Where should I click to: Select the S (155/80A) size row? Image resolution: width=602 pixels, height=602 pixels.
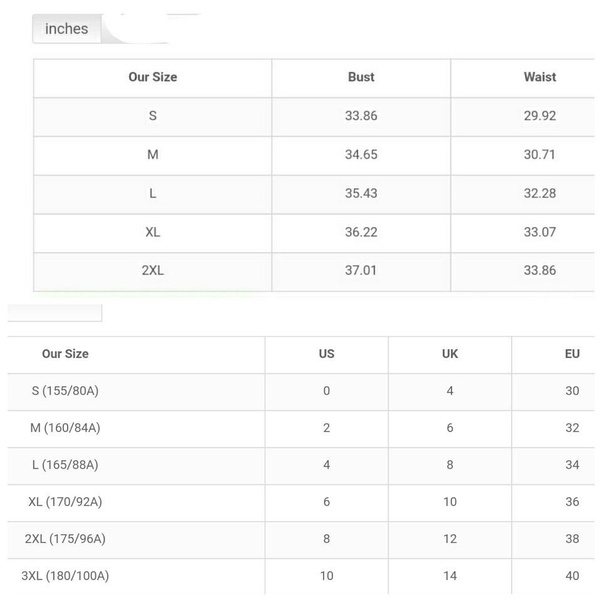(x=65, y=391)
